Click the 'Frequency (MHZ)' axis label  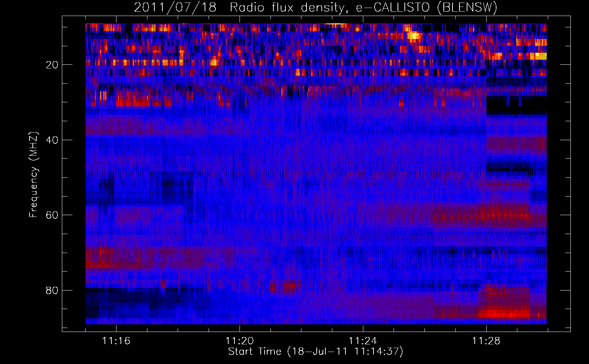33,175
